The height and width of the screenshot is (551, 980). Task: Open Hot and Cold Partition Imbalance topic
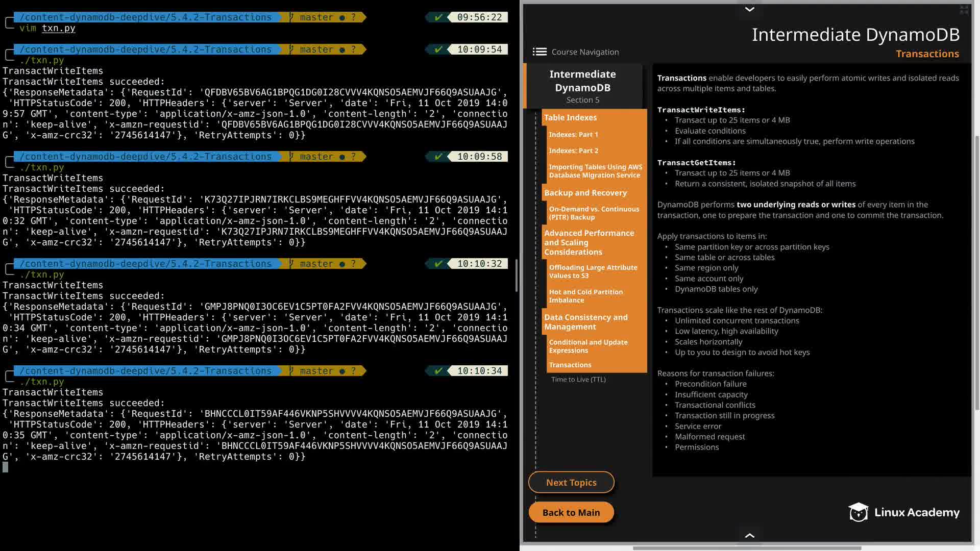[585, 296]
